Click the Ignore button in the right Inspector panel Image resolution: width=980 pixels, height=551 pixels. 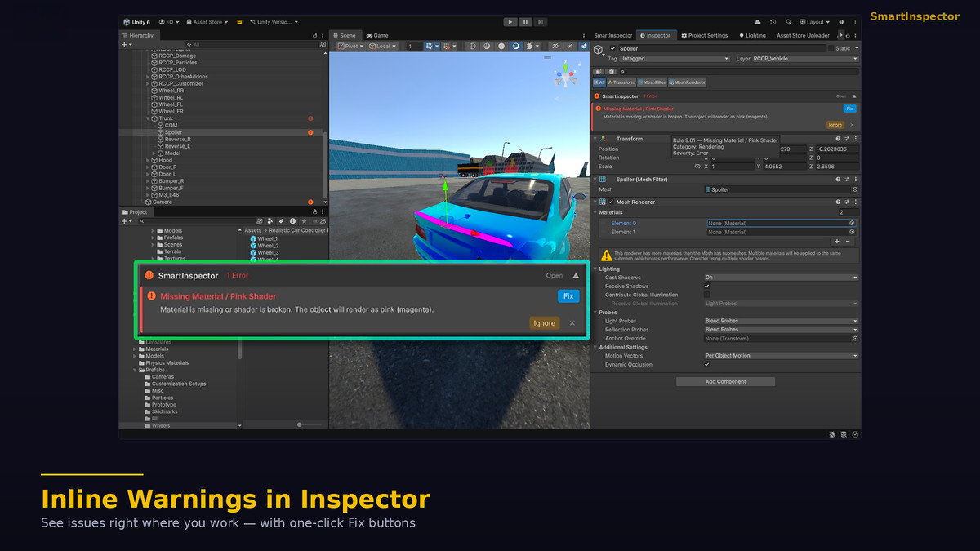tap(835, 125)
